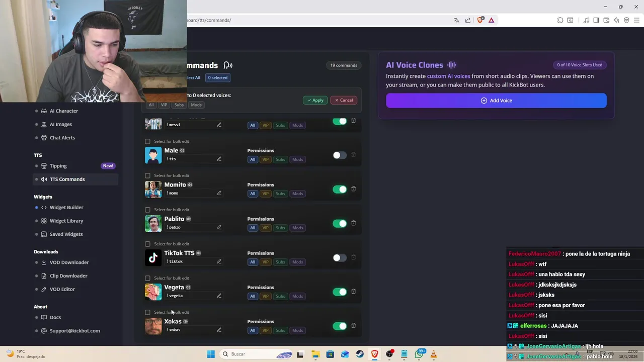This screenshot has height=362, width=644.
Task: Open the browser extensions puzzle icon
Action: [x=560, y=20]
